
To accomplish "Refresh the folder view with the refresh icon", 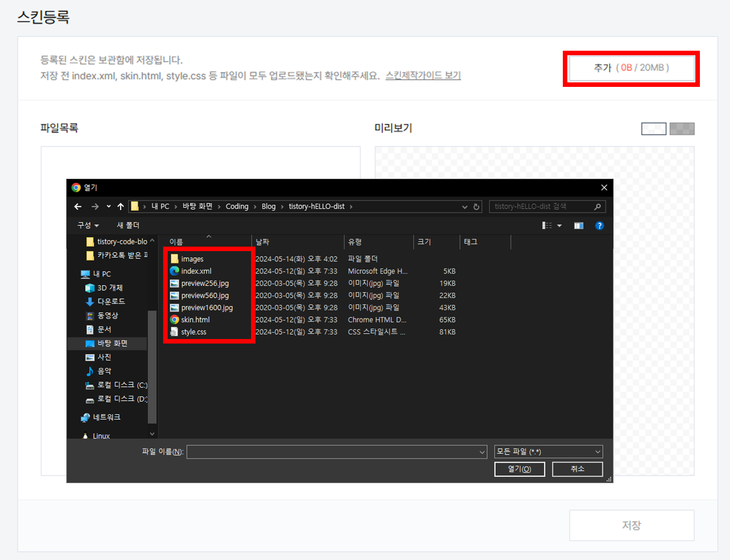I will (476, 206).
